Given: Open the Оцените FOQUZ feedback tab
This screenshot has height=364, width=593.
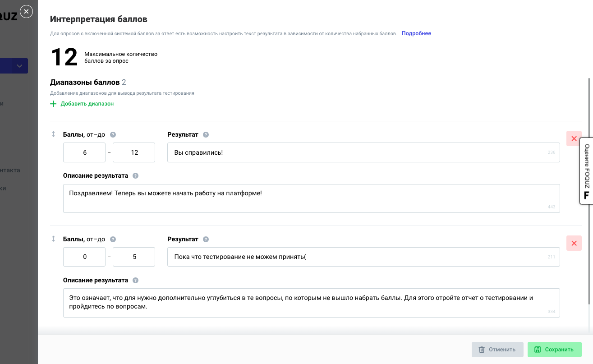Looking at the screenshot, I should coord(587,171).
